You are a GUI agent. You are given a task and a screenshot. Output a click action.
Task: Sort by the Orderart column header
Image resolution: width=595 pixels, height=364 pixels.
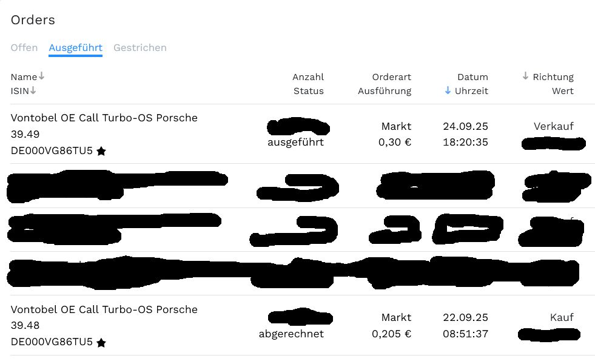391,77
